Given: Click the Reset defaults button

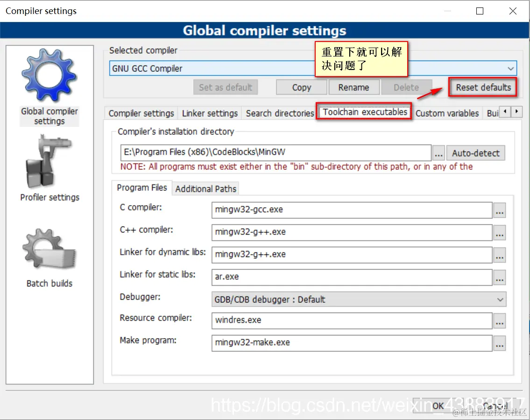Looking at the screenshot, I should (483, 88).
